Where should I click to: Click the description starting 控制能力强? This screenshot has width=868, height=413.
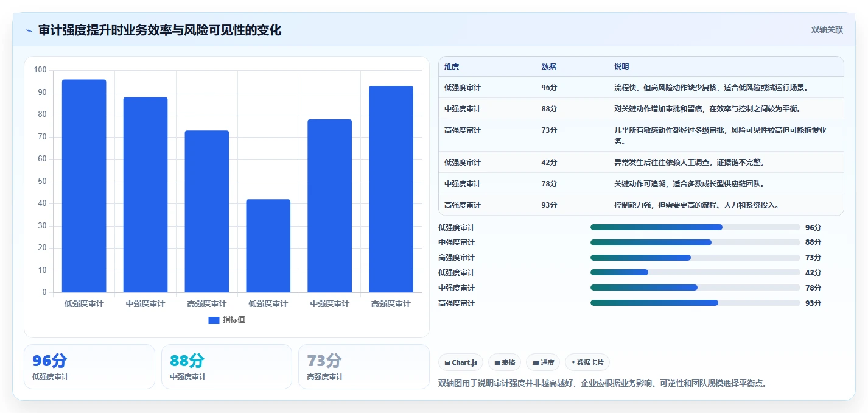click(x=696, y=205)
